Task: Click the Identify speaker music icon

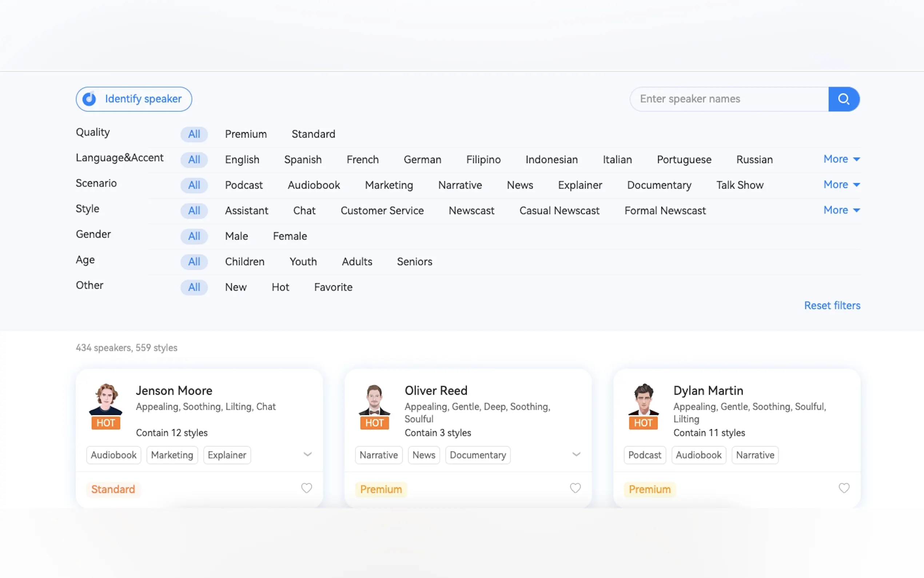Action: tap(89, 99)
